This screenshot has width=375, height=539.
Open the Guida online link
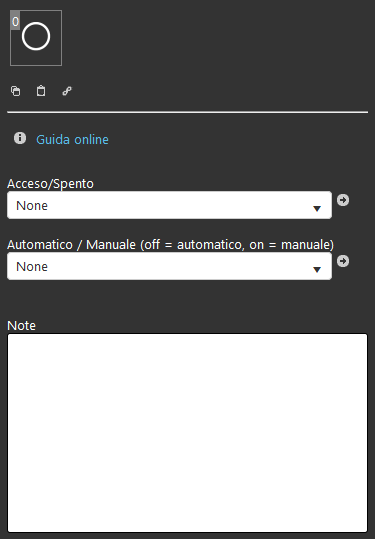point(73,139)
